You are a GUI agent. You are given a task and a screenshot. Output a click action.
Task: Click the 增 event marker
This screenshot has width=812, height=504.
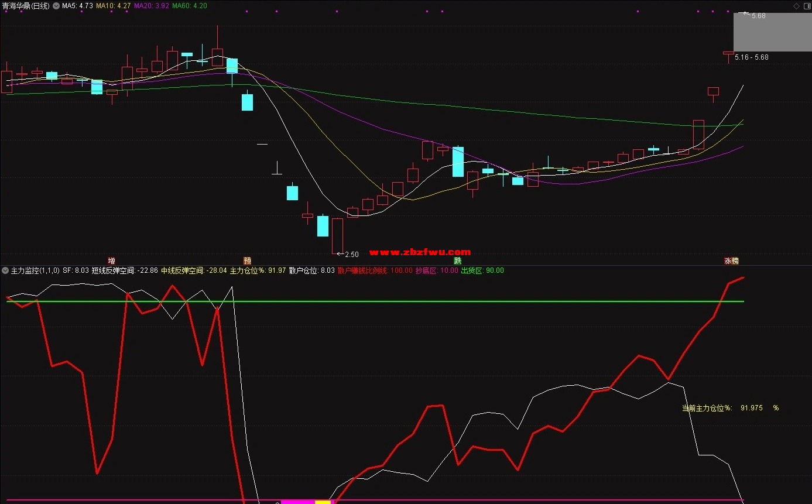click(x=111, y=260)
